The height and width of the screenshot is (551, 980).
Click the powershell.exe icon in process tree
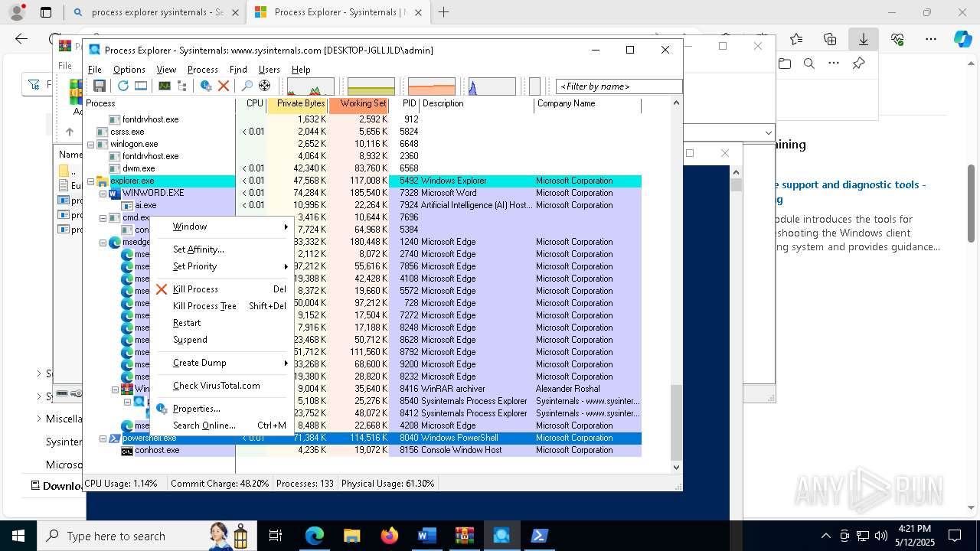(x=115, y=438)
